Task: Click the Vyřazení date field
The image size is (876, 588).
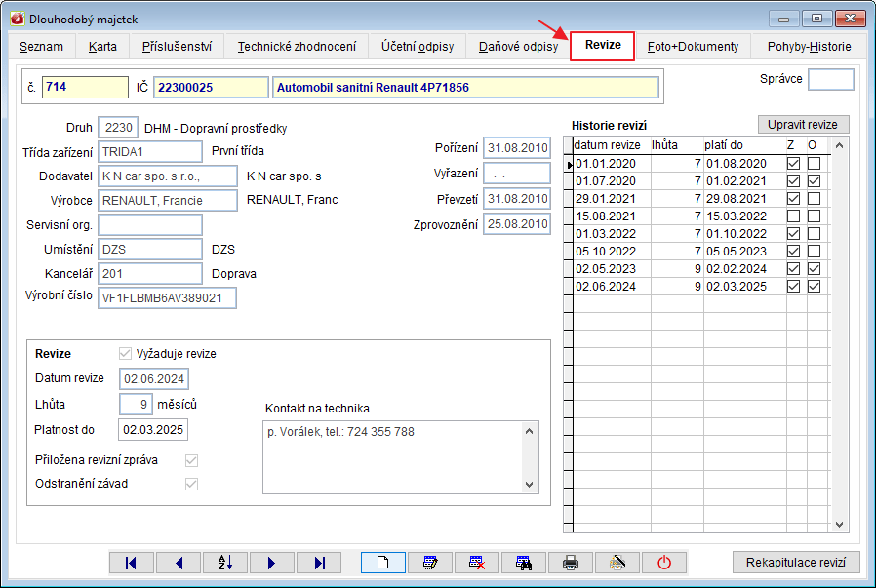Action: click(517, 174)
